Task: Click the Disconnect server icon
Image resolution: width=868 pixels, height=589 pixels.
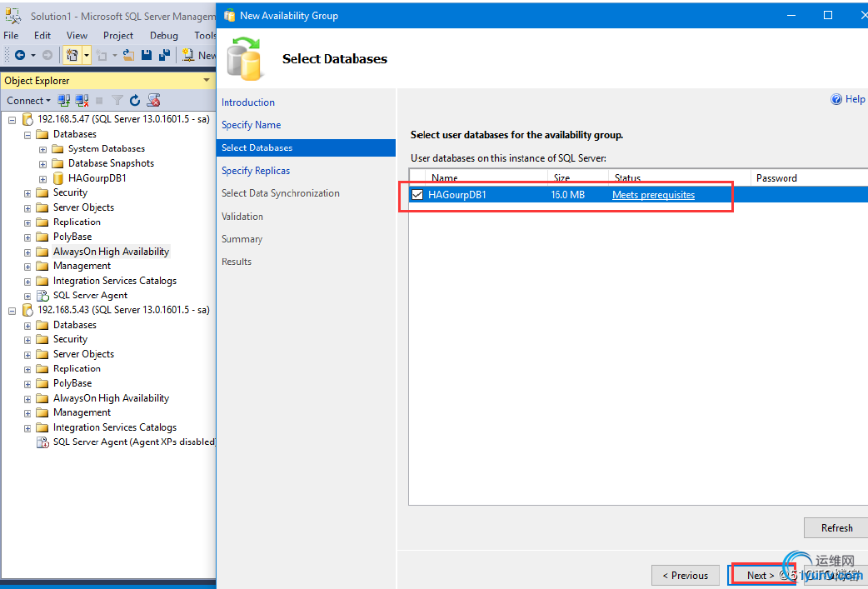Action: point(82,100)
